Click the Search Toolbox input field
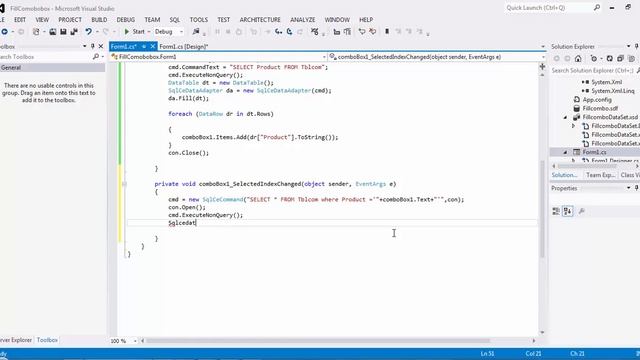640x360 pixels. coord(46,57)
